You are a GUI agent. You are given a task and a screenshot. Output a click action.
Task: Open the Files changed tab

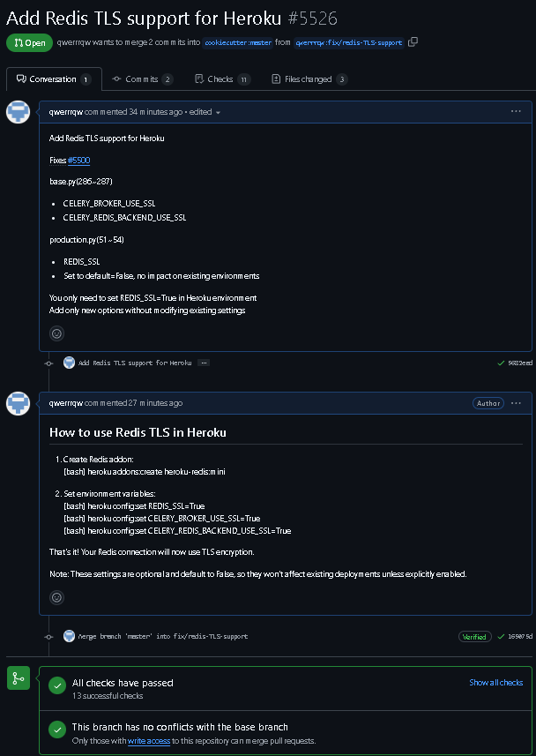point(309,78)
